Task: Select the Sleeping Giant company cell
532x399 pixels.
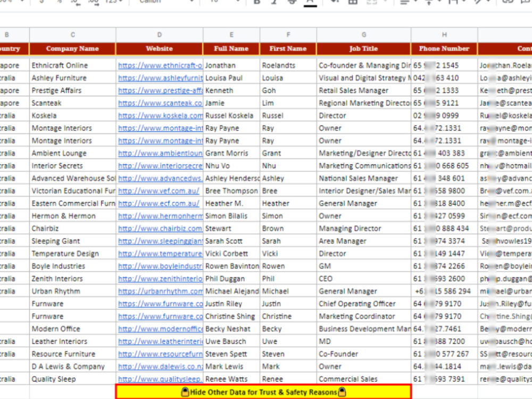Action: (x=72, y=241)
